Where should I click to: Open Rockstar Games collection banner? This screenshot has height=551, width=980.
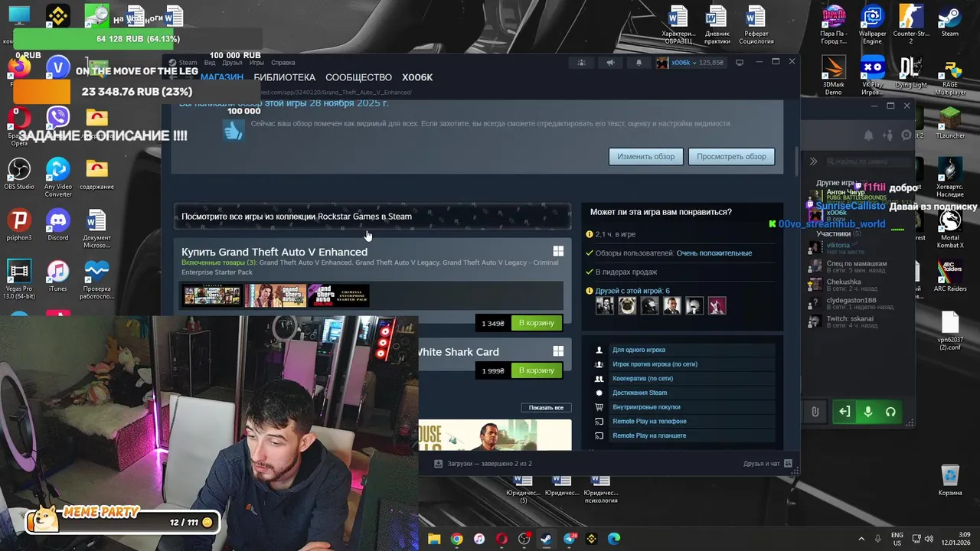tap(372, 217)
